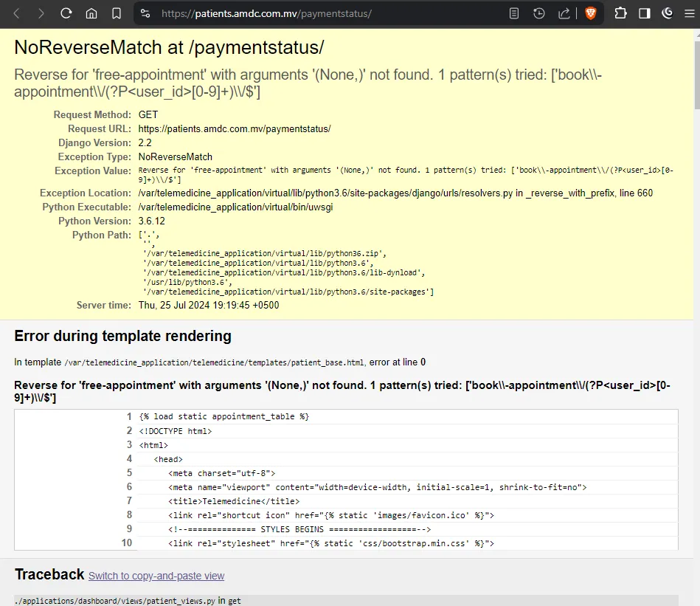Open Brave Shields lion icon
700x606 pixels.
click(x=590, y=13)
